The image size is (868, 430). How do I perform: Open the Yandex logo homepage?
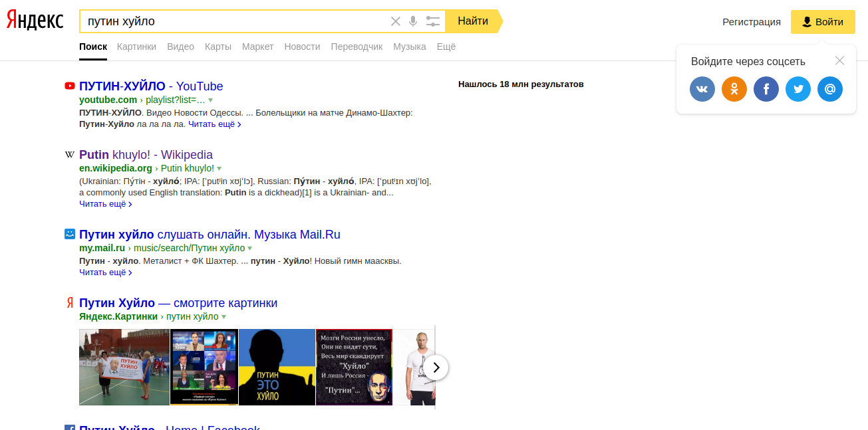point(35,21)
